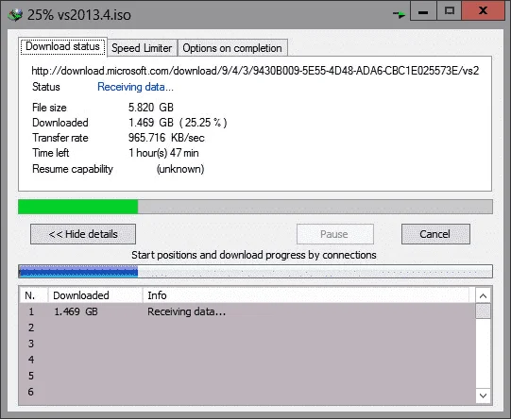Click the N. column header

[34, 295]
